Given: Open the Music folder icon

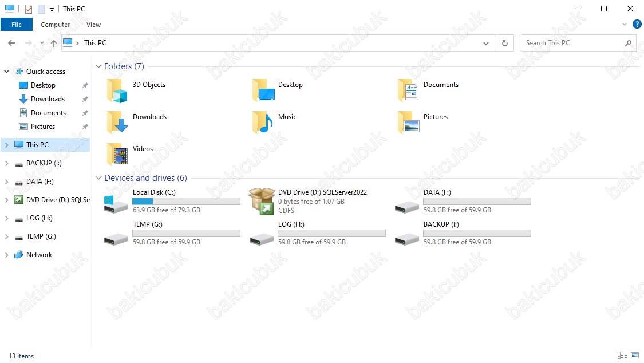Looking at the screenshot, I should [x=262, y=123].
